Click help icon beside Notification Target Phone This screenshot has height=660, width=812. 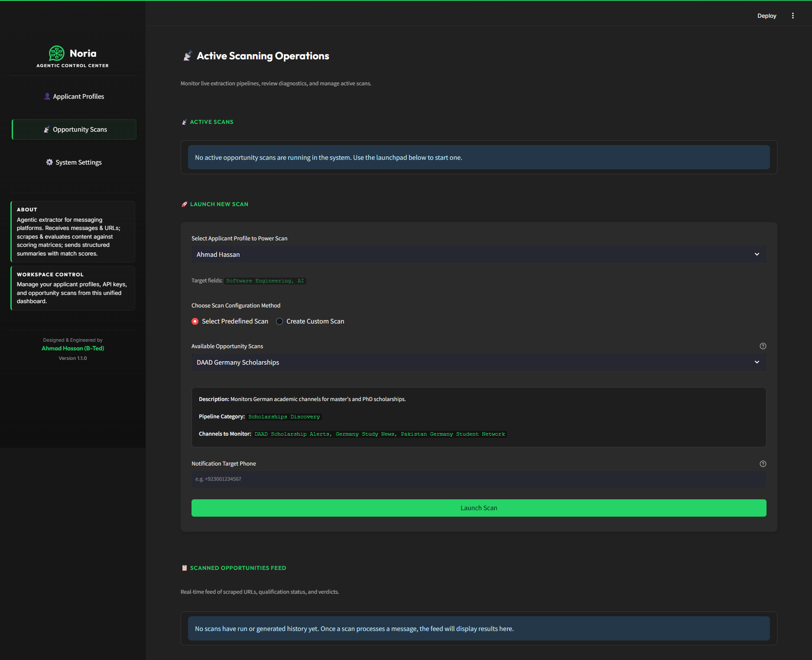(x=763, y=464)
